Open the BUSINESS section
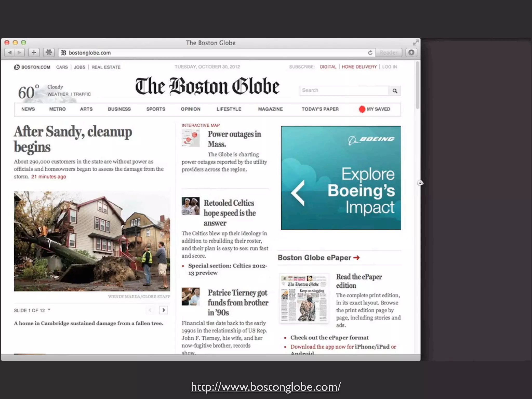Viewport: 532px width, 399px height. (x=119, y=109)
